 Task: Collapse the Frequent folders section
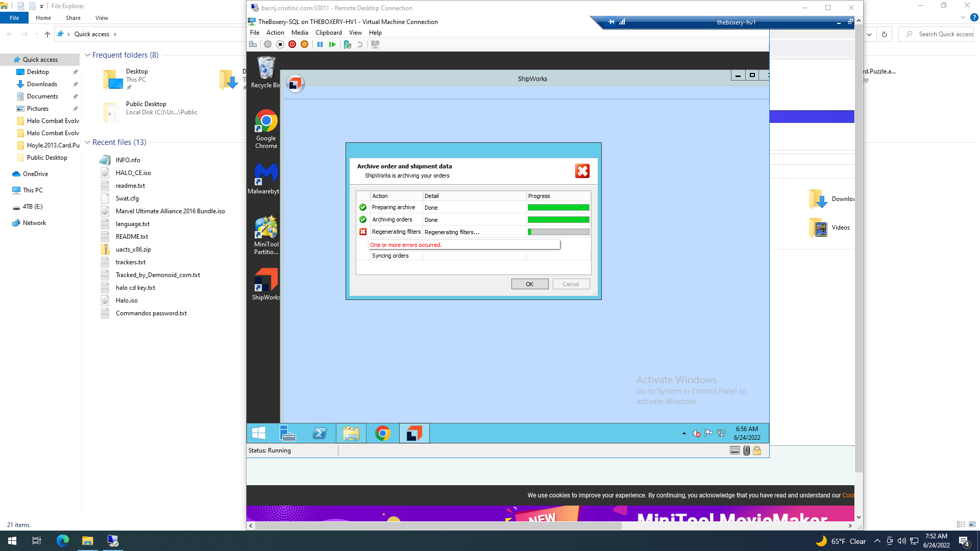click(88, 55)
